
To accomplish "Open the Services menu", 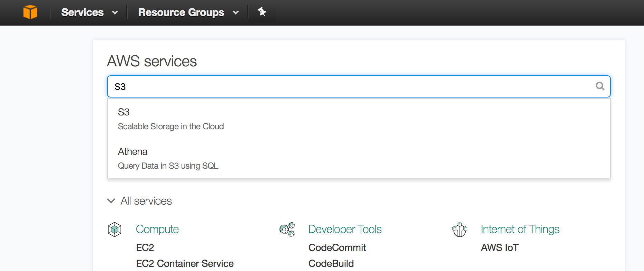I will point(90,12).
